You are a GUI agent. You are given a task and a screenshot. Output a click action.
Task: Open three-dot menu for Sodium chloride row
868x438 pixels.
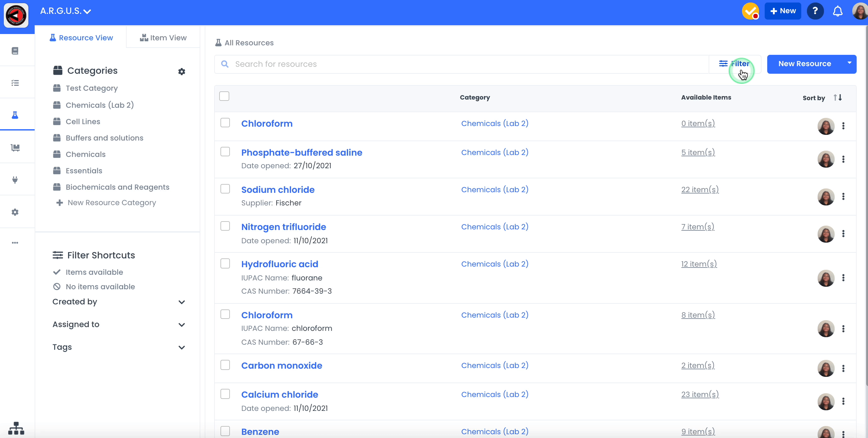click(x=843, y=197)
